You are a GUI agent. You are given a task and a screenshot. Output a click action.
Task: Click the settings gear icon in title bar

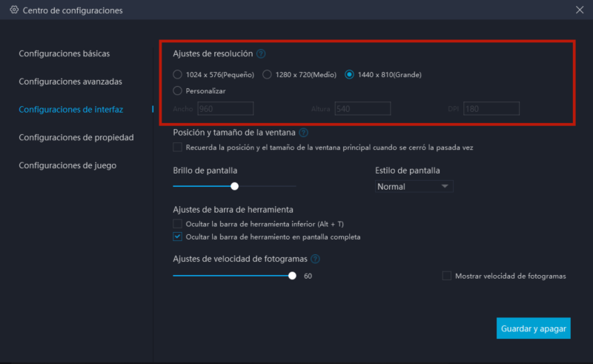click(13, 10)
